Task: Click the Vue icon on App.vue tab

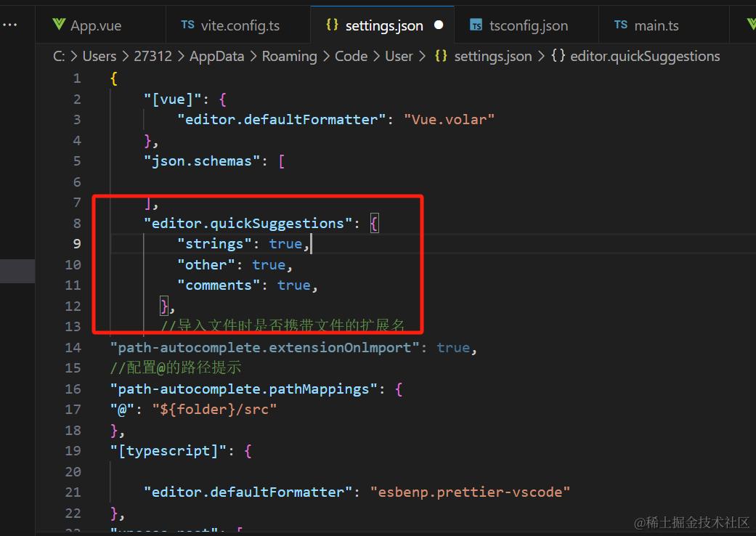Action: pyautogui.click(x=59, y=25)
